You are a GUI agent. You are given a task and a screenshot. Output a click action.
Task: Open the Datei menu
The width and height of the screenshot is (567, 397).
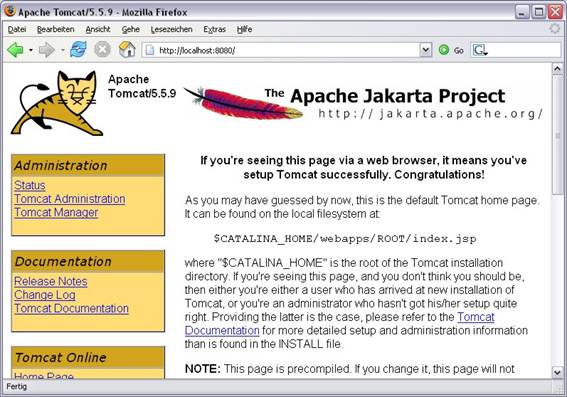(17, 29)
